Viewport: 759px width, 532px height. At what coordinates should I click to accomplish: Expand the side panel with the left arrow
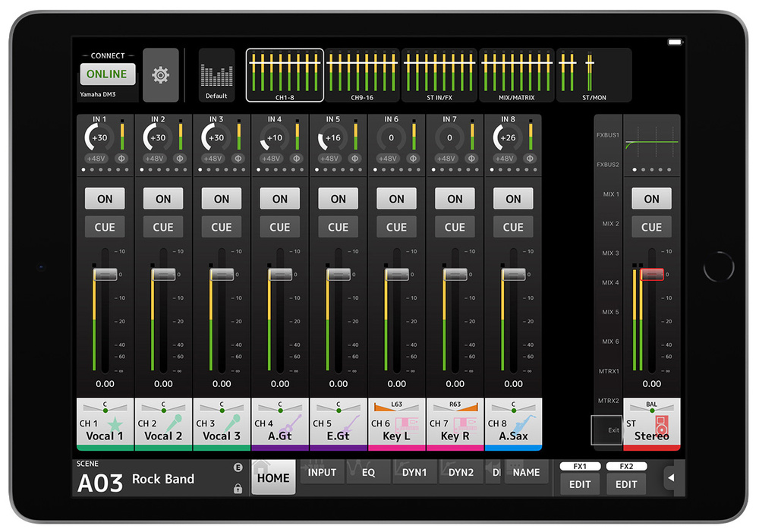[671, 479]
